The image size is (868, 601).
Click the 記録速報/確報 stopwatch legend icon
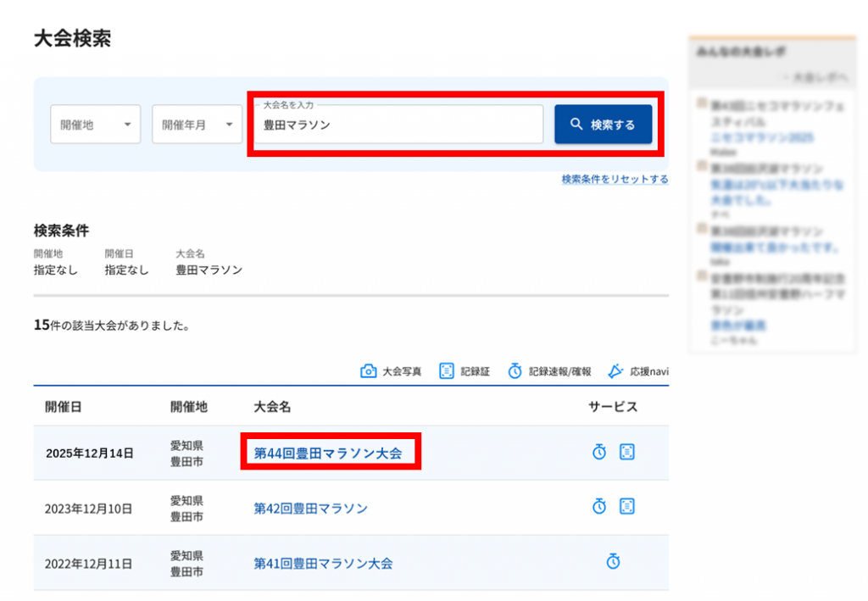[515, 371]
